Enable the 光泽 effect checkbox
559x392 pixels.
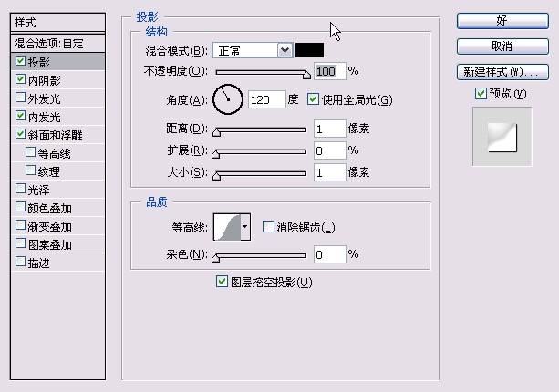[21, 189]
